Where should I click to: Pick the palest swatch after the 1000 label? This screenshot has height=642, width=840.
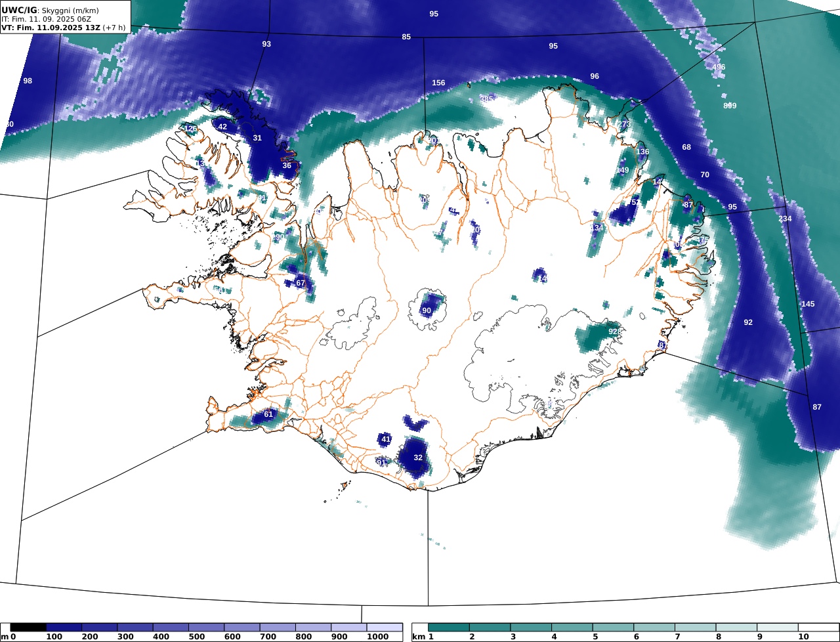coord(384,628)
